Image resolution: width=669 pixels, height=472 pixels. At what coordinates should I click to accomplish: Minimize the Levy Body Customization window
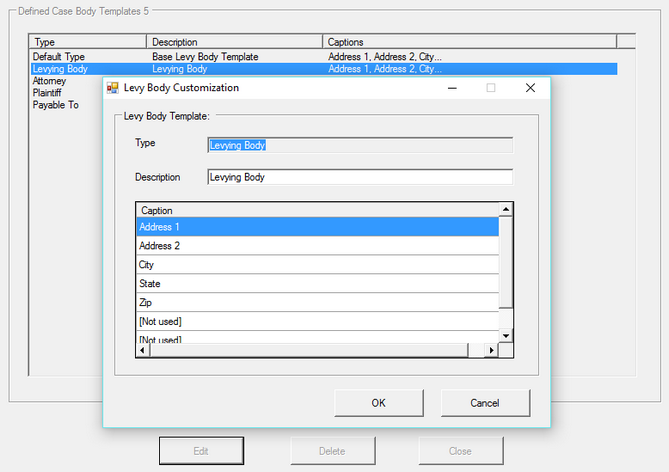452,88
